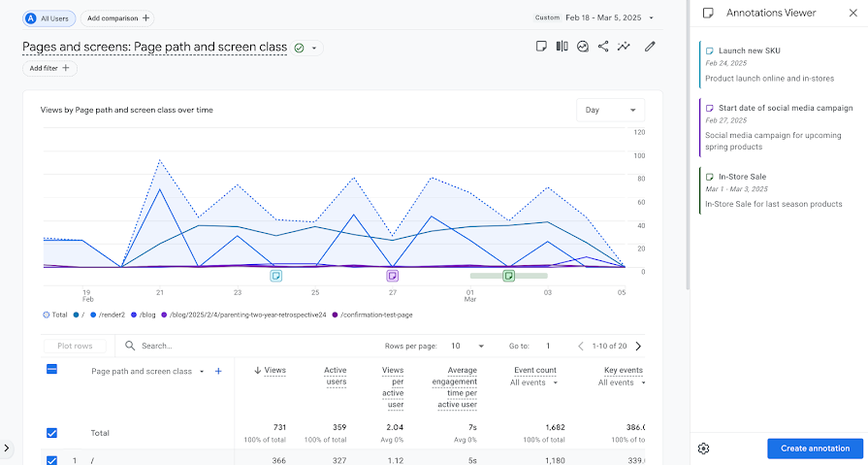Click the table Search field
The height and width of the screenshot is (465, 868).
click(243, 346)
